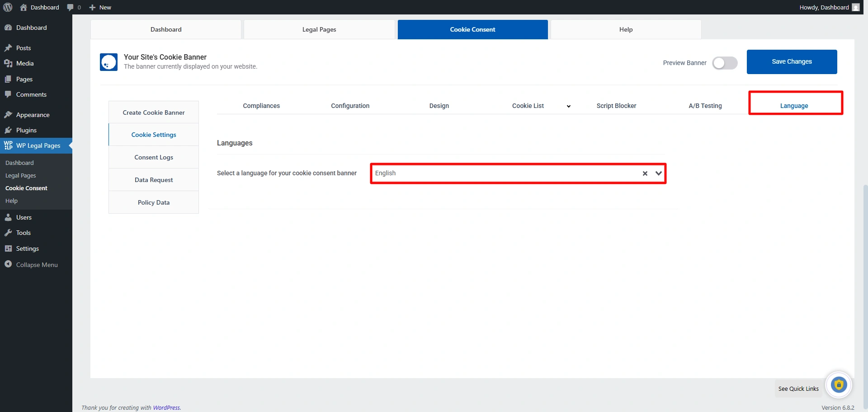
Task: Open the Help main tab
Action: 626,29
